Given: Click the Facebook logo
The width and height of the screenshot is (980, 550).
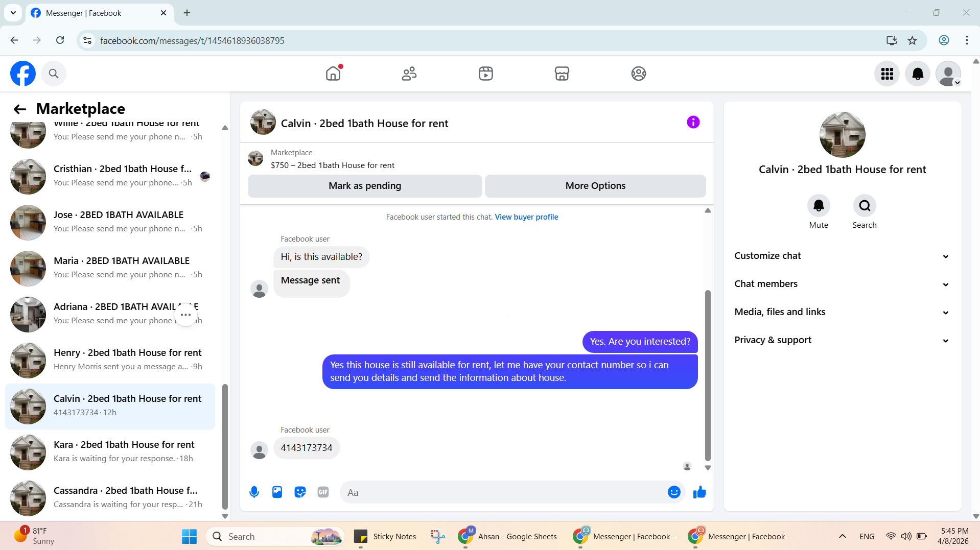Looking at the screenshot, I should point(23,74).
